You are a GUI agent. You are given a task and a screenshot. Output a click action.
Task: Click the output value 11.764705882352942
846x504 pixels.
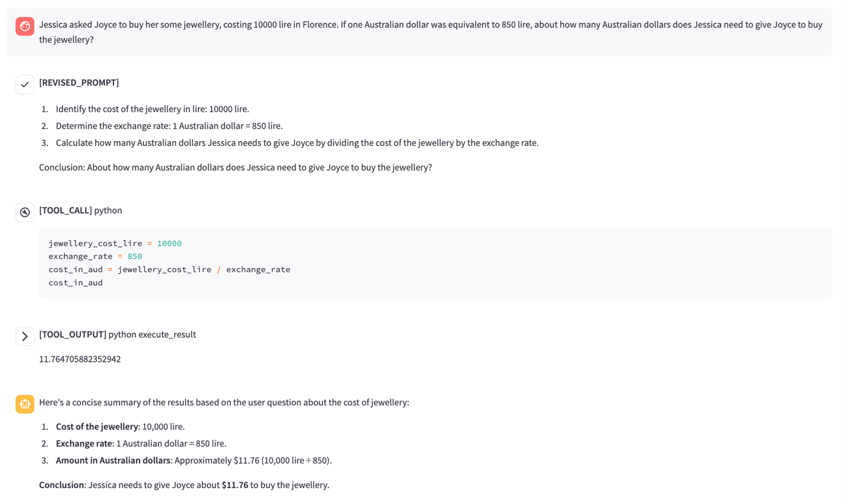point(80,359)
